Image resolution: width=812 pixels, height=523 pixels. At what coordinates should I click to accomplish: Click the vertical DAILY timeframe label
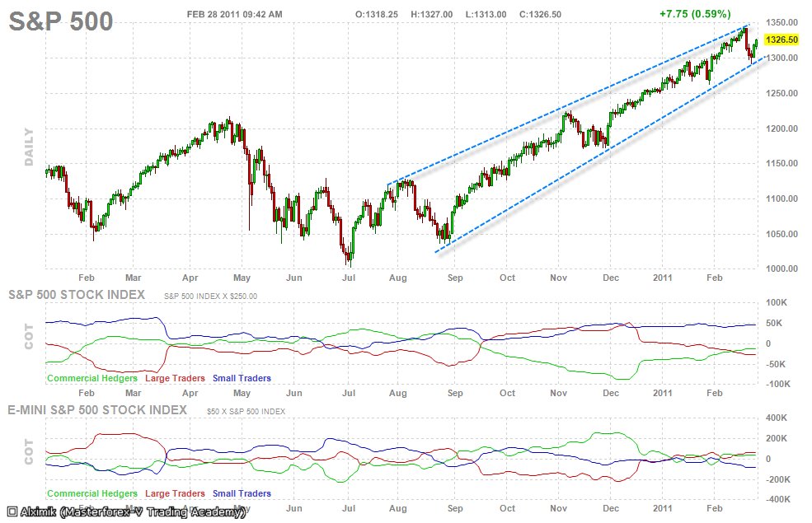pyautogui.click(x=29, y=147)
